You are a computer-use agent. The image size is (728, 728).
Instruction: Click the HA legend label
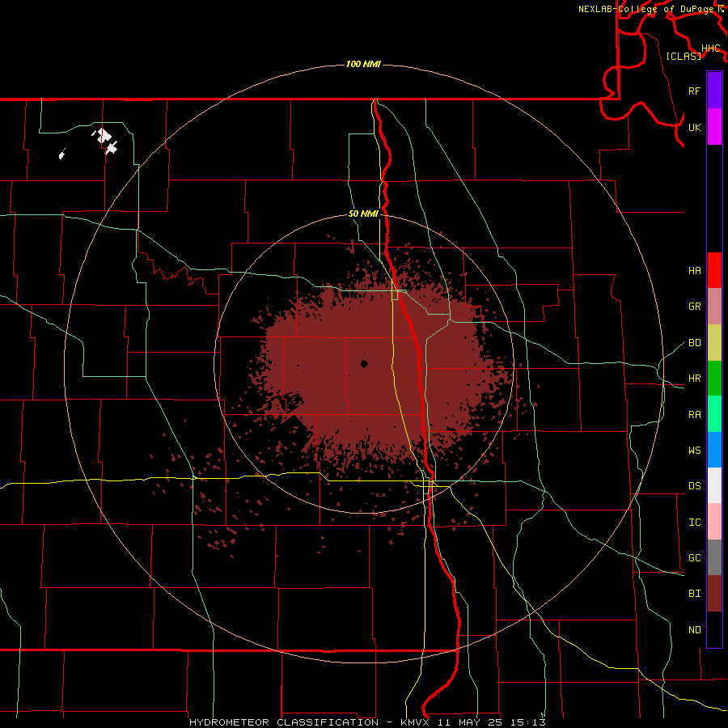(x=694, y=271)
